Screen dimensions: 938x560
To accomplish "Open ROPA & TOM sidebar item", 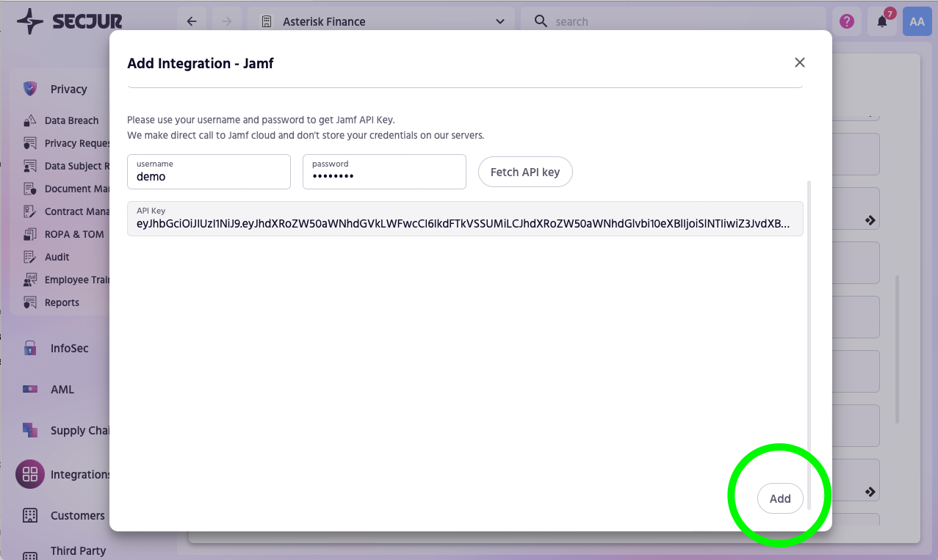I will tap(74, 234).
